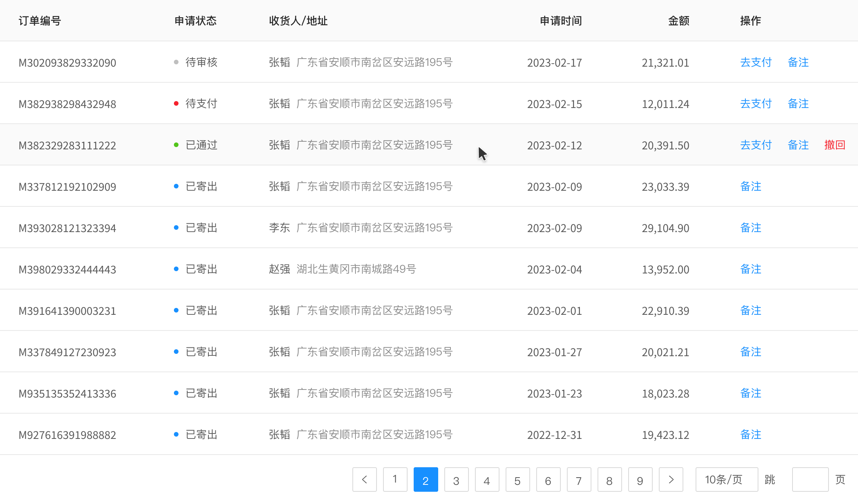Click the 待审核 status indicator dot

[176, 62]
